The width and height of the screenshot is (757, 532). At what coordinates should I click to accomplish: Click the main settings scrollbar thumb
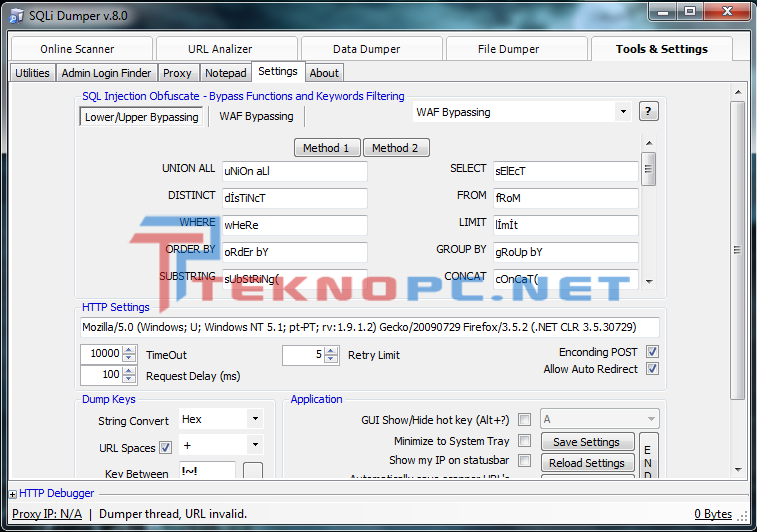(x=737, y=251)
